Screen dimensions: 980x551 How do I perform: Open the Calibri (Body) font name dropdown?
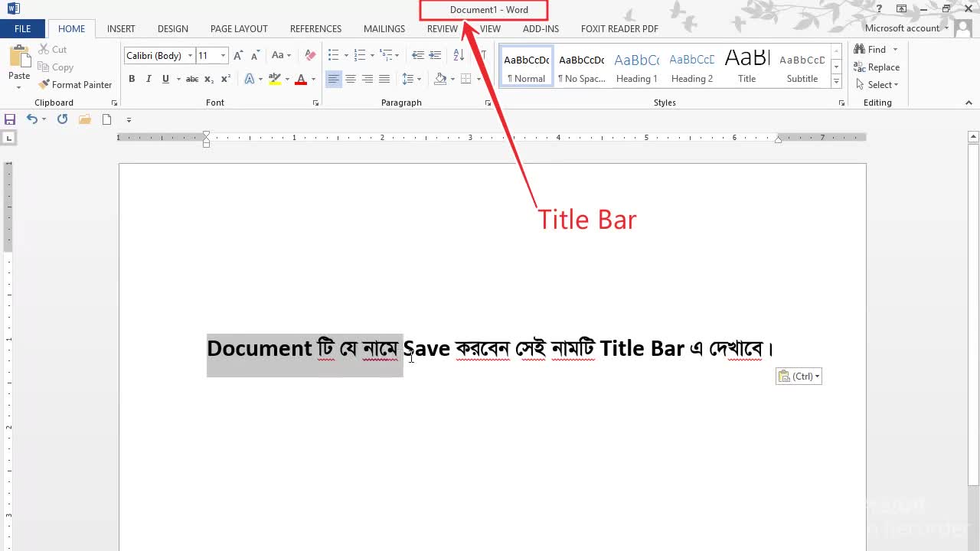[190, 56]
